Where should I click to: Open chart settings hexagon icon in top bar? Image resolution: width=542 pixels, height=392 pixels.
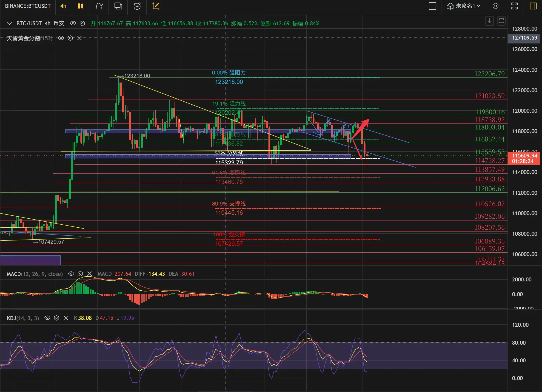click(495, 6)
